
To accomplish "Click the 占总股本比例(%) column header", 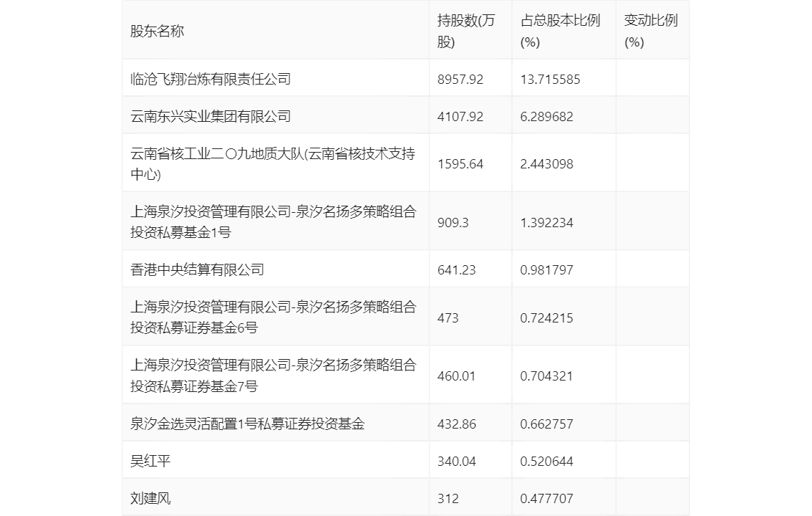I will click(561, 31).
